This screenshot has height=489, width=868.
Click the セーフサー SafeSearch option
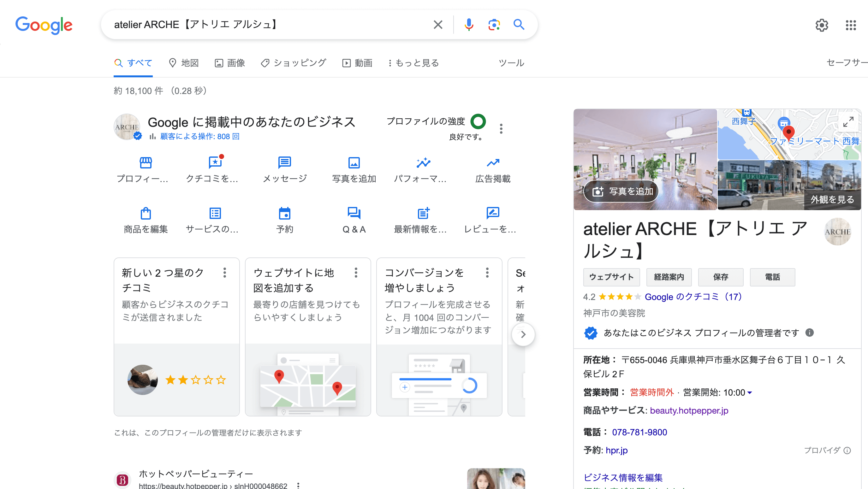click(847, 63)
